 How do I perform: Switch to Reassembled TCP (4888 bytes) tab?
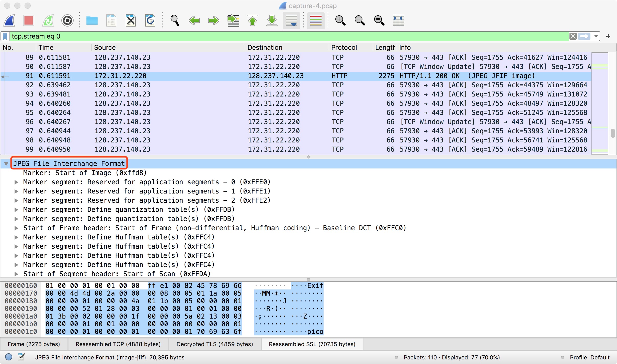point(118,344)
